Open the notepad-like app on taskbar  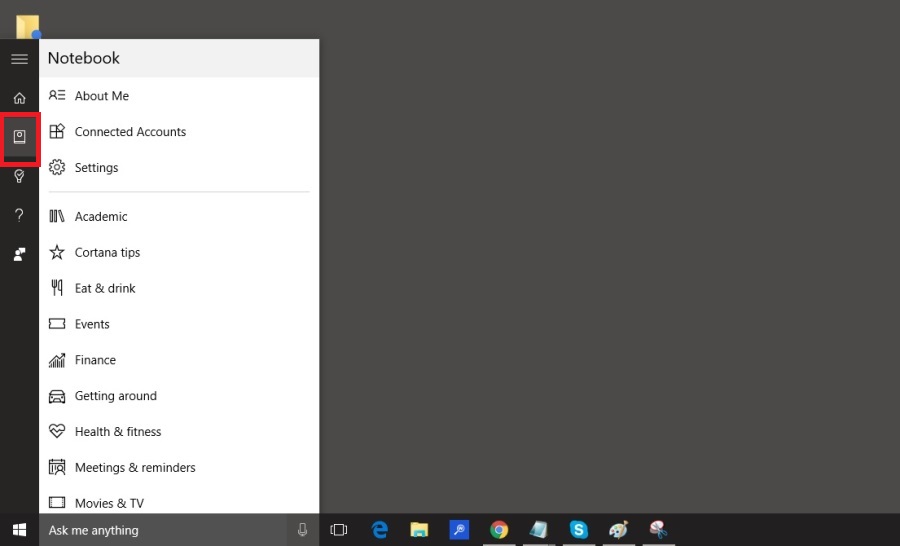538,529
